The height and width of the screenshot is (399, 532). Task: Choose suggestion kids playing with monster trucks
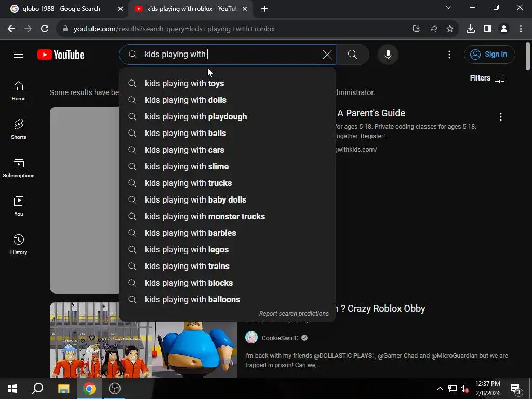[x=228, y=217]
